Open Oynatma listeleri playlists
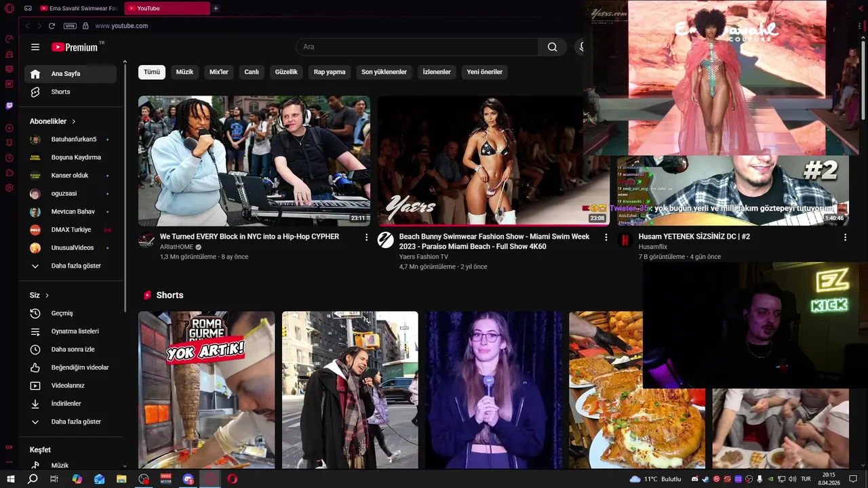 (71, 331)
